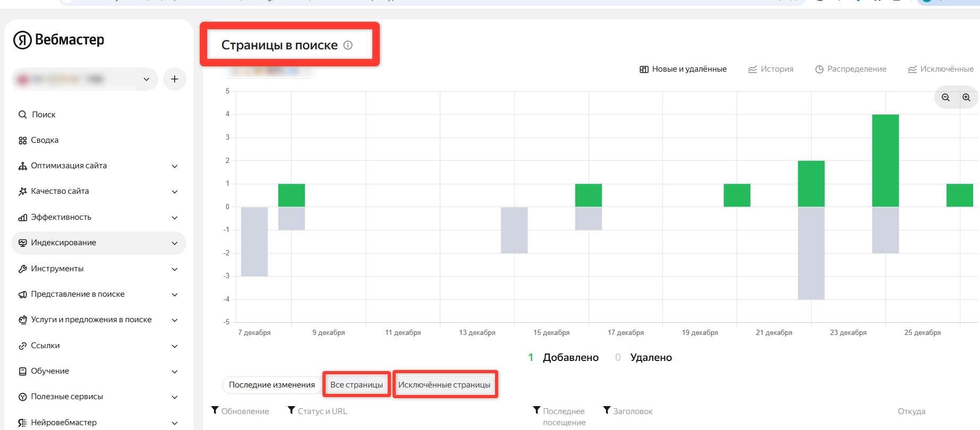
Task: Click green bar for 22 December
Action: pos(811,184)
